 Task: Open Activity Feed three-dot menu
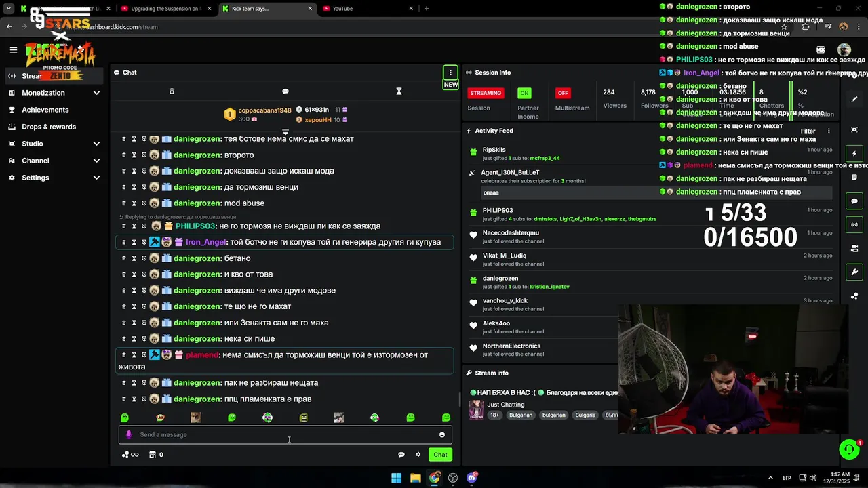point(828,131)
